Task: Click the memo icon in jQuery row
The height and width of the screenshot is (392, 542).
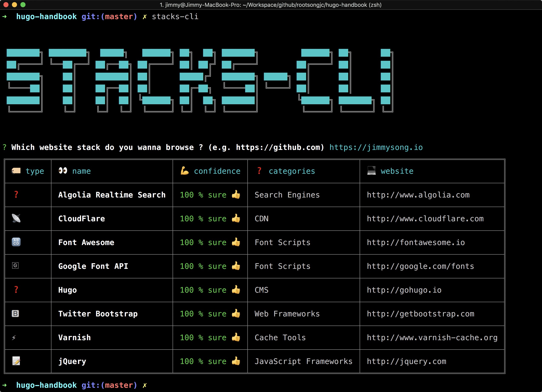Action: [16, 361]
